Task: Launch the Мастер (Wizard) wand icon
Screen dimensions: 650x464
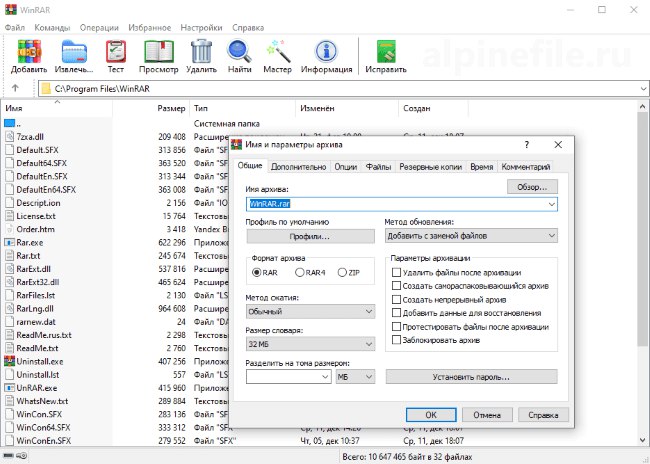Action: click(277, 52)
